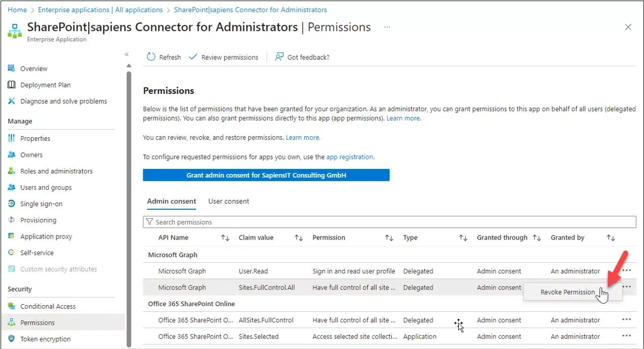Screen dimensions: 644x349
Task: Click the Search permissions input field
Action: tap(389, 222)
